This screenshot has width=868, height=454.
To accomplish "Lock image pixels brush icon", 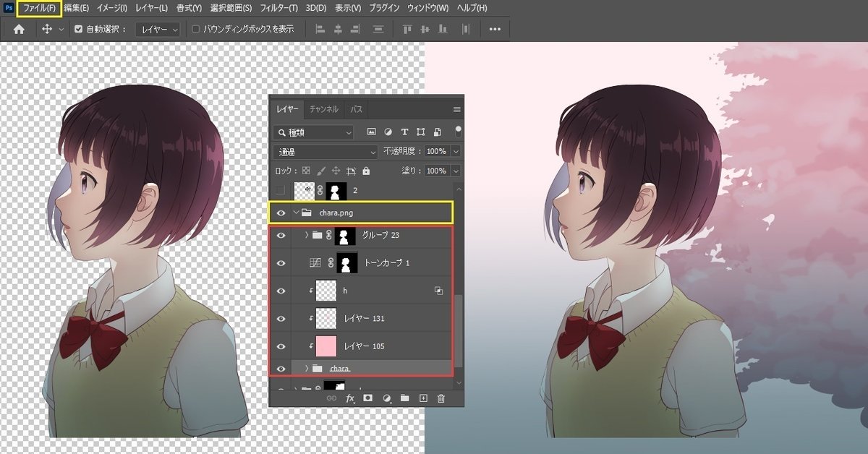I will coord(320,171).
